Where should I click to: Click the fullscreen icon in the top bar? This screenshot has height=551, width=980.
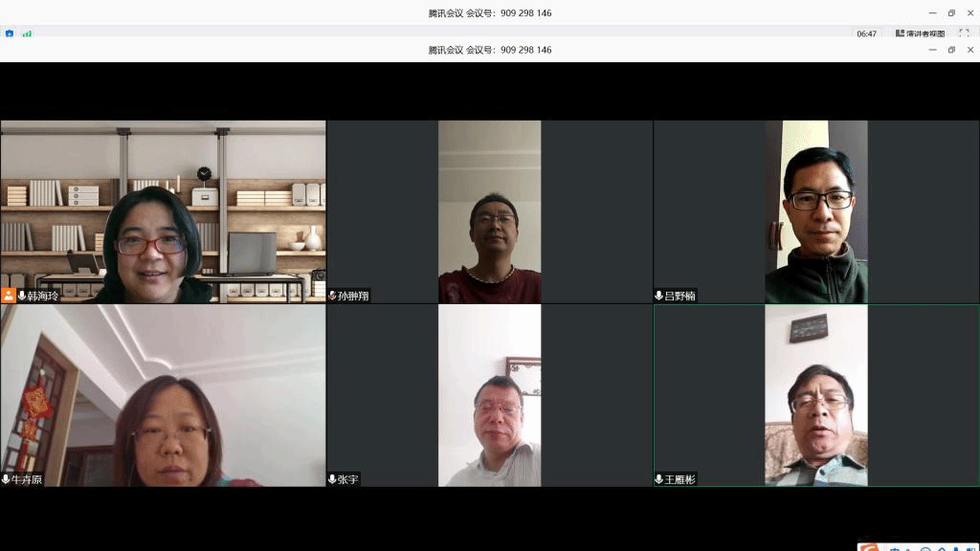coord(964,33)
